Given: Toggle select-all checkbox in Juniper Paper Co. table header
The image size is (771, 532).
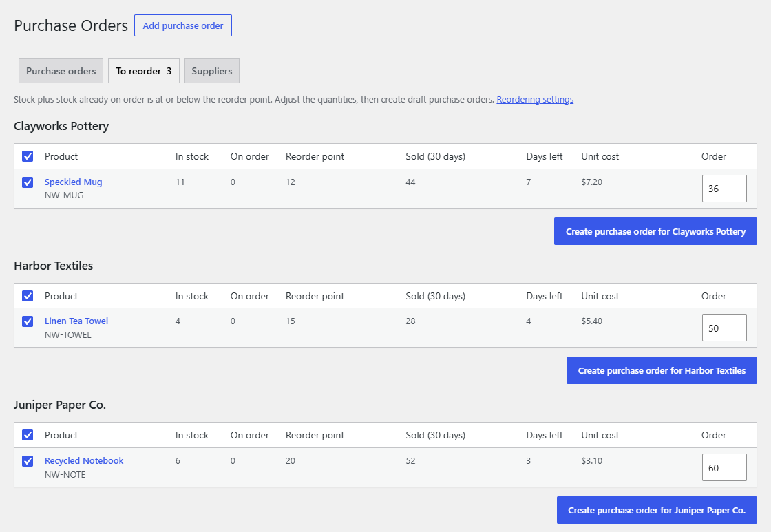Looking at the screenshot, I should (28, 435).
